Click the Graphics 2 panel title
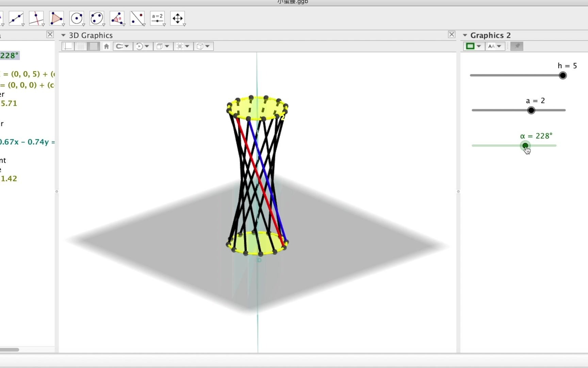Image resolution: width=588 pixels, height=368 pixels. pos(490,35)
